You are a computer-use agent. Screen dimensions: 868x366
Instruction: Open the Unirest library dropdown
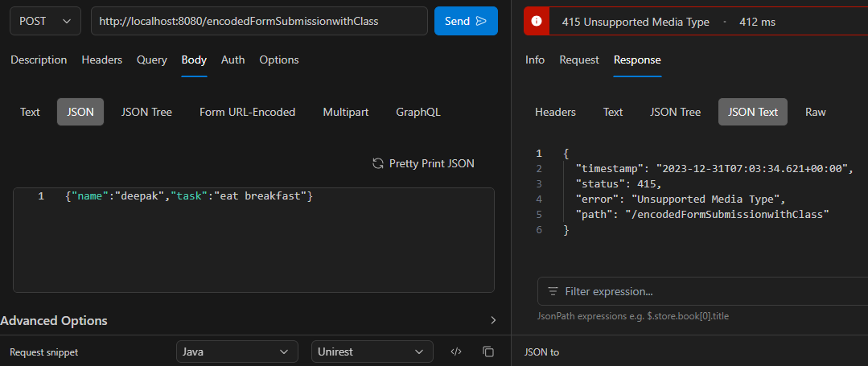(371, 352)
